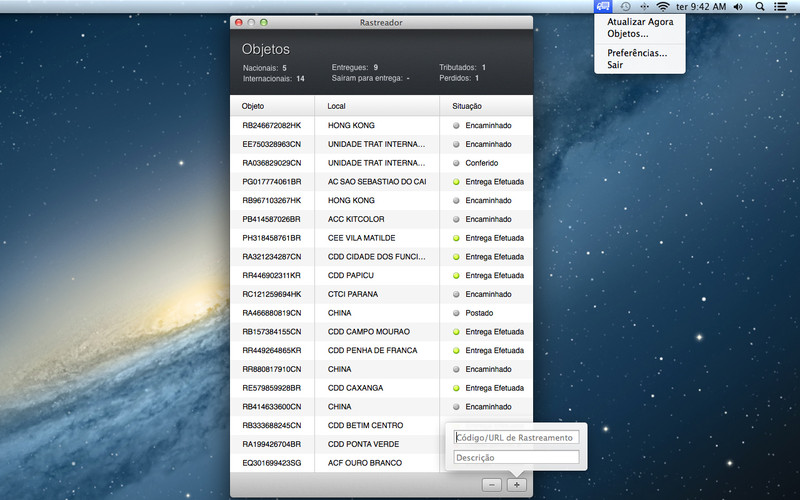Click CDD CIDADE DOS FUNCI... location cell

click(377, 257)
